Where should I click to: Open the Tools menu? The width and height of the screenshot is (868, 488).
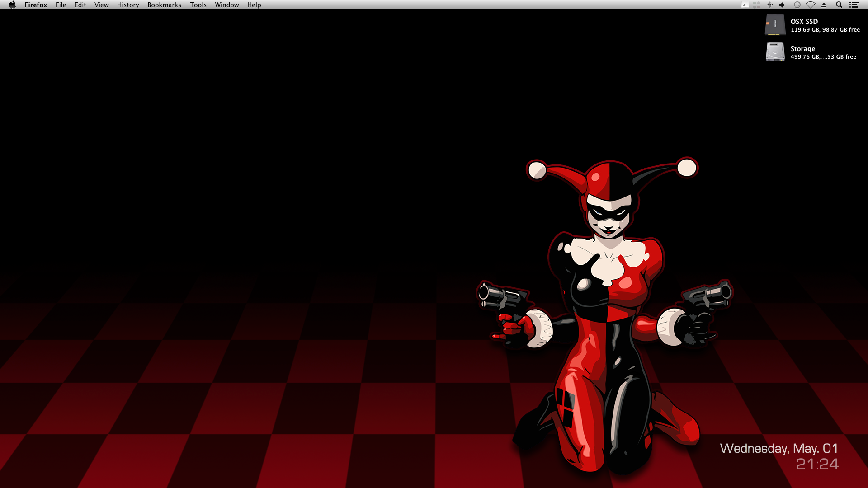198,5
